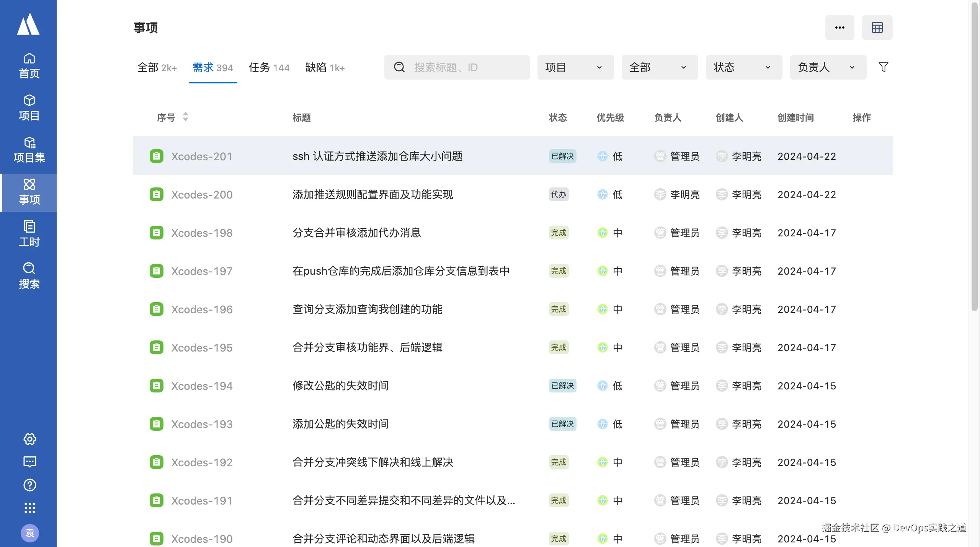Open the message chat bubble icon
The height and width of the screenshot is (547, 980).
click(x=29, y=462)
